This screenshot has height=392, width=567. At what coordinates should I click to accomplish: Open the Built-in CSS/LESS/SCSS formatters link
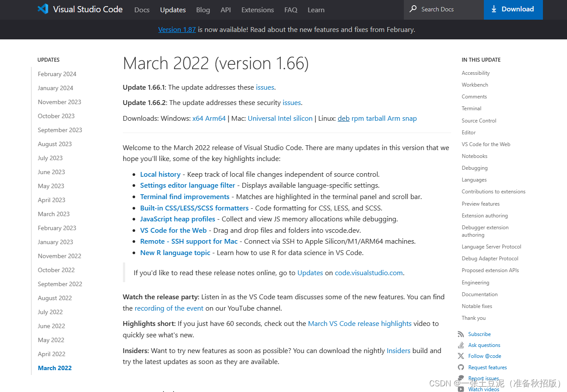click(x=194, y=208)
